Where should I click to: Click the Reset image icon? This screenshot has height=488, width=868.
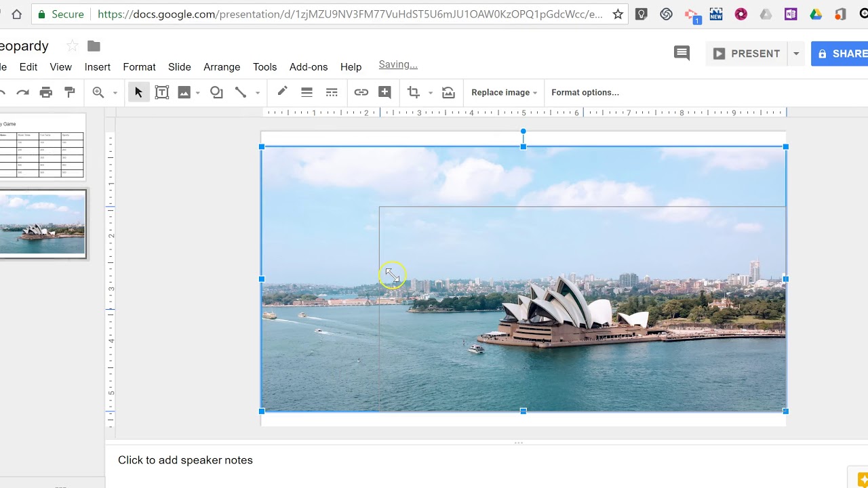click(448, 92)
